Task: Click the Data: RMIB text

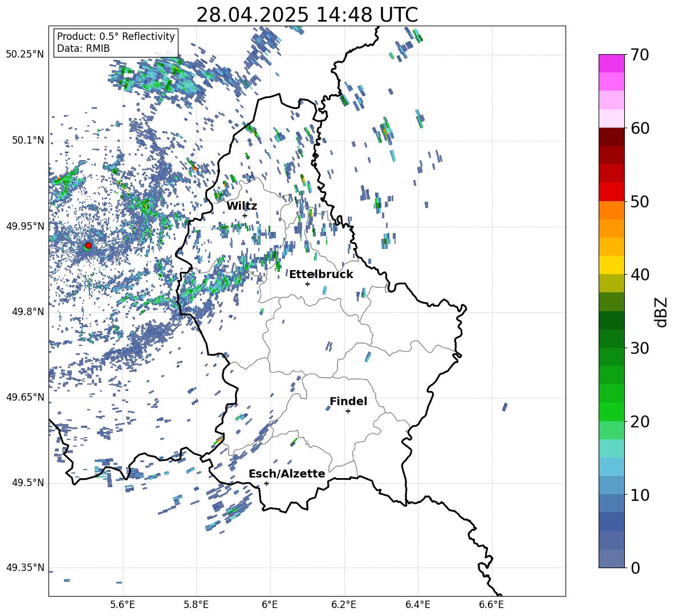Action: click(x=83, y=48)
